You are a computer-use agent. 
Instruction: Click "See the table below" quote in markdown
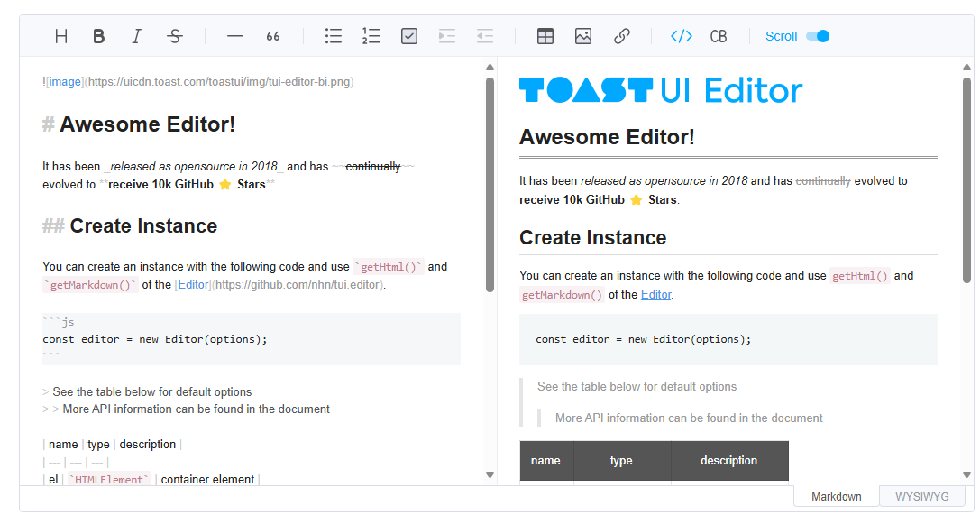click(151, 392)
